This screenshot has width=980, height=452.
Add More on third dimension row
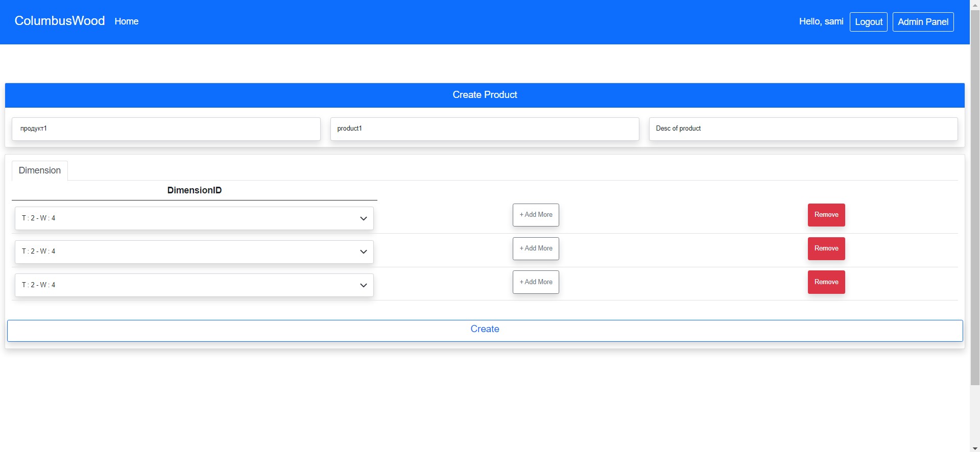[536, 282]
